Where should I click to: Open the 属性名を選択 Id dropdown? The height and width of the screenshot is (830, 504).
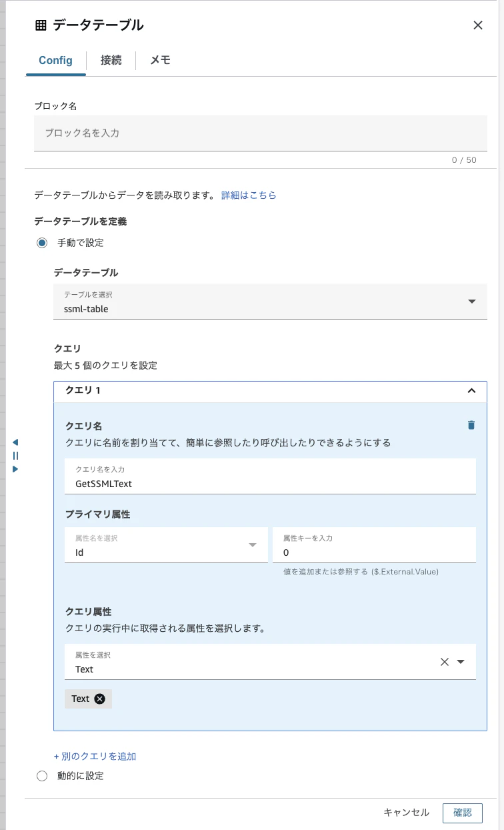coord(166,545)
